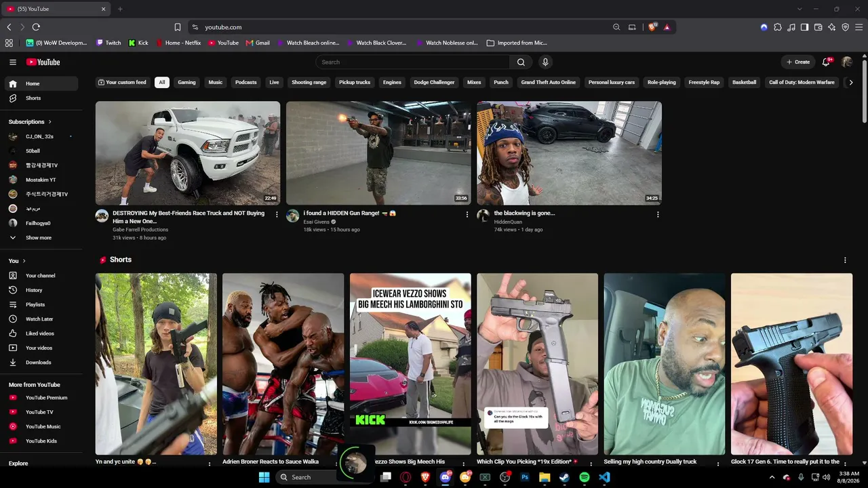The height and width of the screenshot is (488, 868).
Task: Bookmark this page with the bookmark icon
Action: [178, 27]
